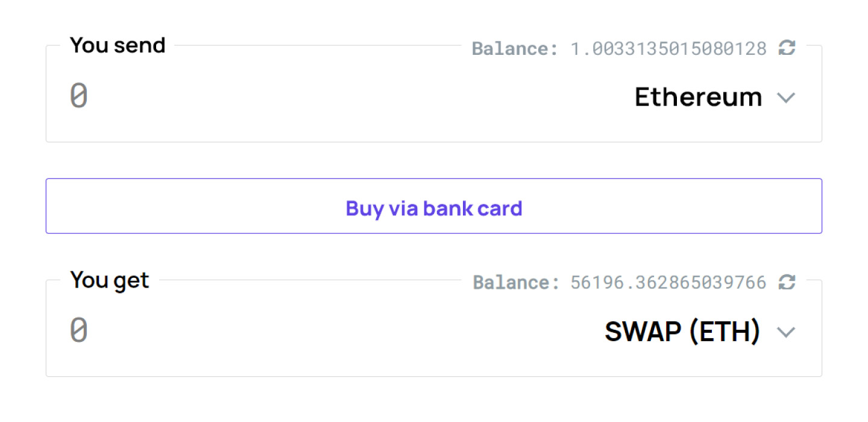Click the You get amount field
The height and width of the screenshot is (422, 868).
click(x=241, y=330)
